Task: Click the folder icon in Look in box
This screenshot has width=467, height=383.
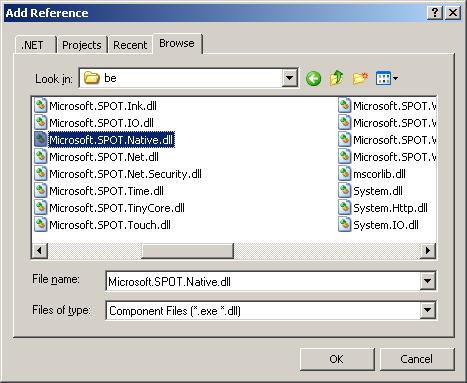Action: pyautogui.click(x=92, y=78)
